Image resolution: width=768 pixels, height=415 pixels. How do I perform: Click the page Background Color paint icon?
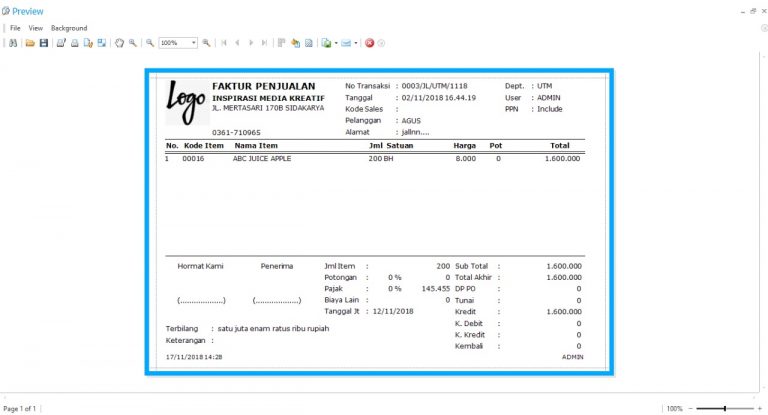(x=295, y=43)
